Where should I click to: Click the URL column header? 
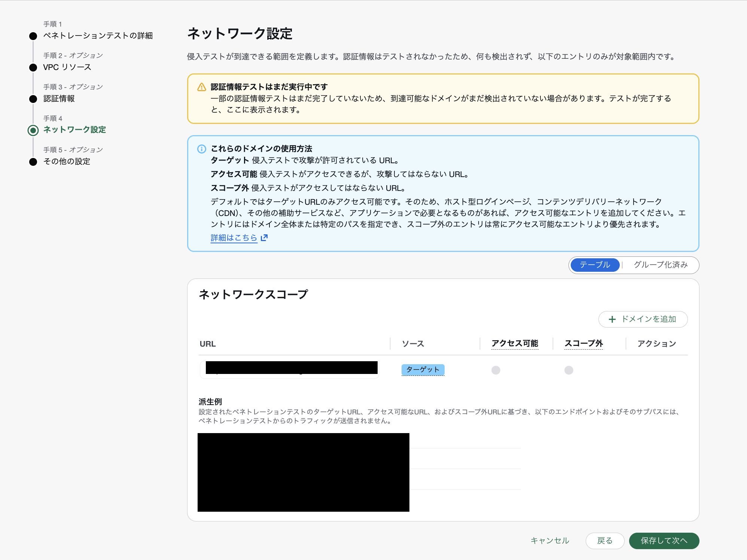[208, 344]
